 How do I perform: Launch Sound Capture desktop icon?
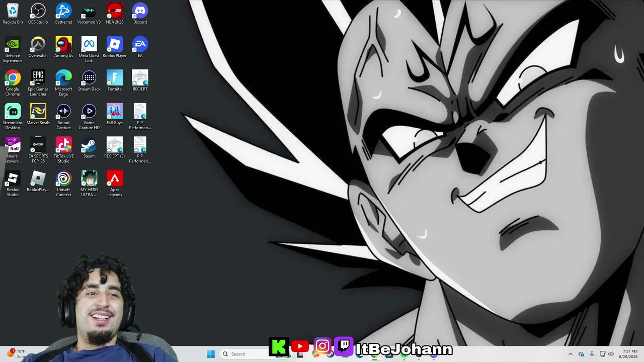(63, 117)
